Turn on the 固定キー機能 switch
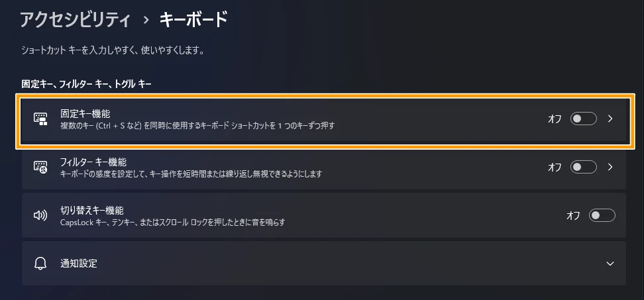 [584, 119]
